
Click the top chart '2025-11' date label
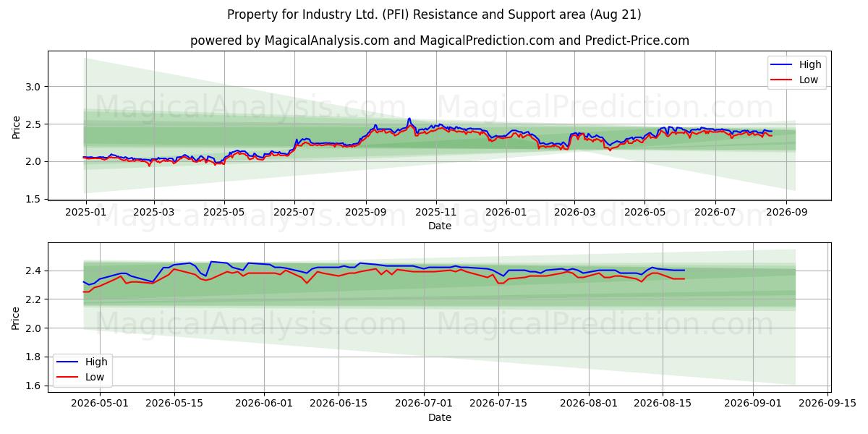[x=435, y=213]
